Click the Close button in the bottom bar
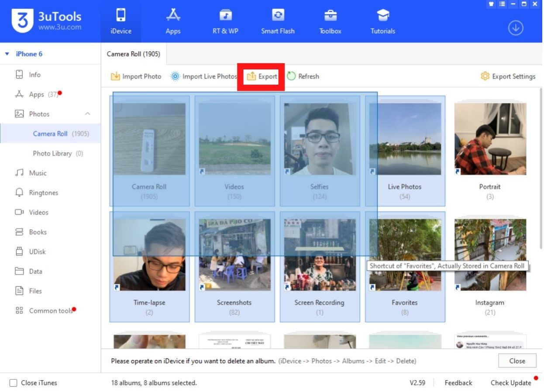This screenshot has height=392, width=544. pos(517,361)
